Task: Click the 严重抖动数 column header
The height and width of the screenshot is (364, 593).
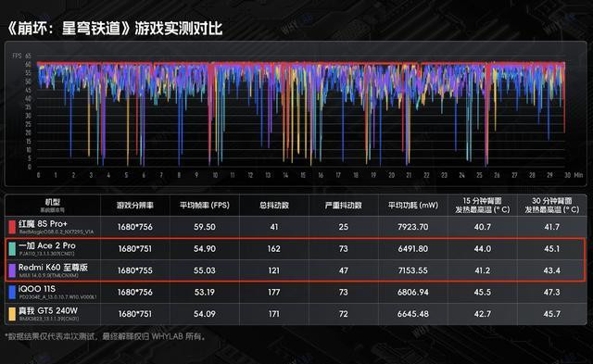Action: click(x=344, y=206)
